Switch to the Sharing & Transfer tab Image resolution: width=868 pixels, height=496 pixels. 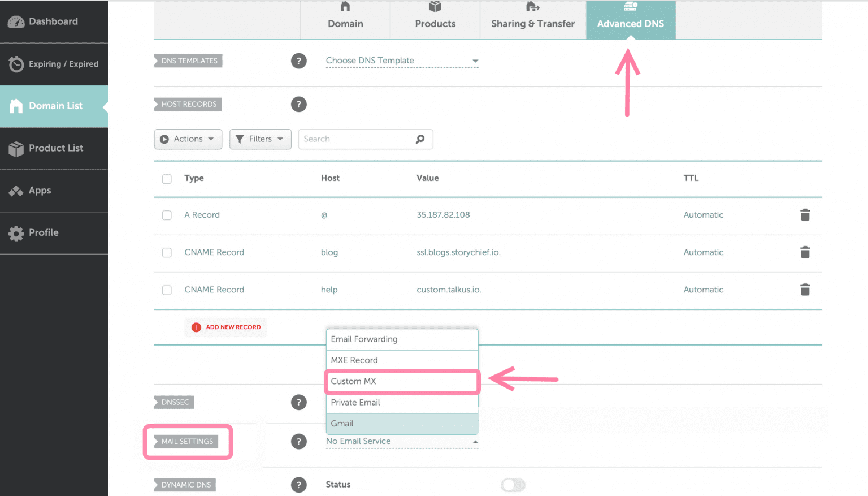532,20
